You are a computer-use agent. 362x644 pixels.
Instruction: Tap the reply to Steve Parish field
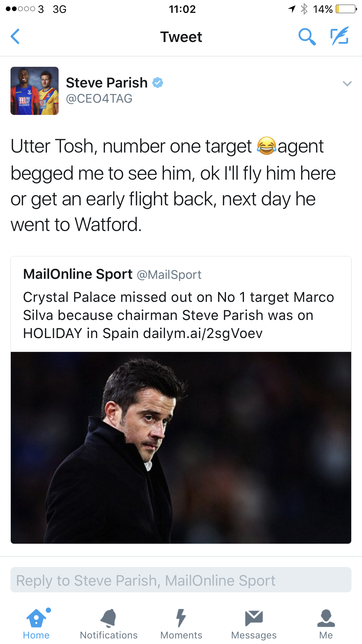pyautogui.click(x=181, y=580)
